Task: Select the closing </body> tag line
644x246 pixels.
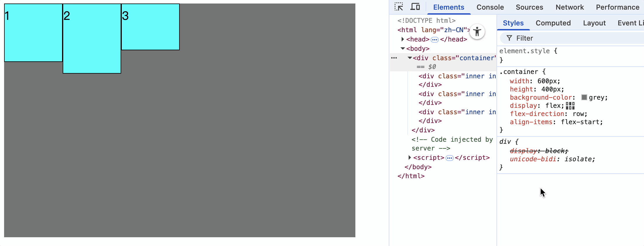Action: click(418, 167)
